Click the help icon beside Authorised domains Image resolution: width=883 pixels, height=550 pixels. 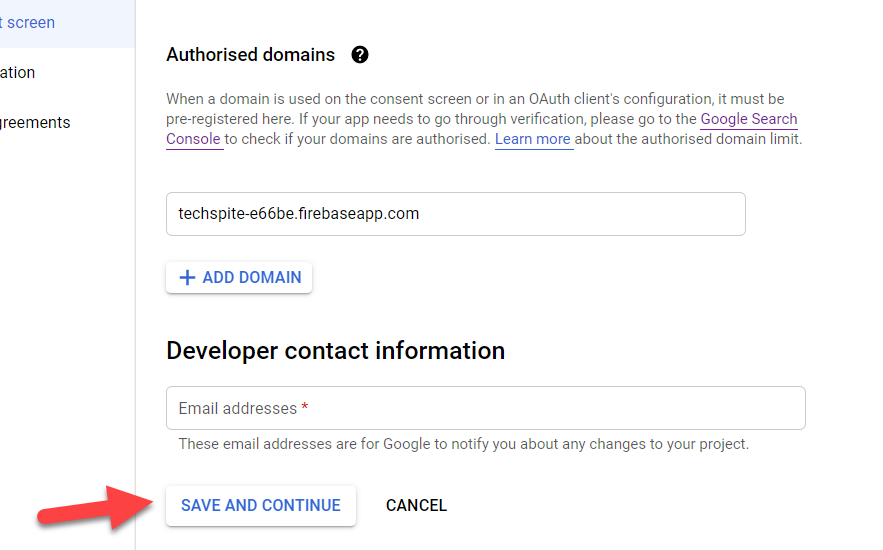coord(360,55)
